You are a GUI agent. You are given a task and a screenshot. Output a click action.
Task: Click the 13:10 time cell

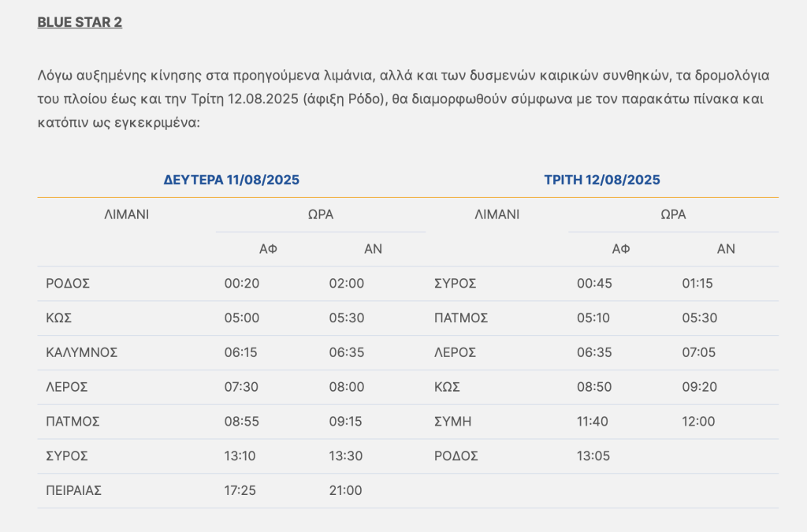pos(240,456)
